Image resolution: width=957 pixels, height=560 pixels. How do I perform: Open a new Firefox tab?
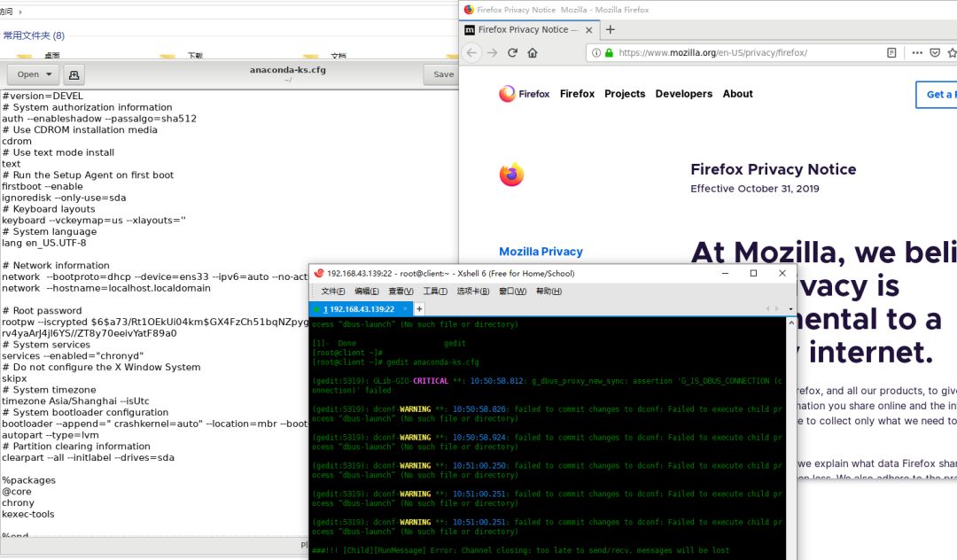click(x=610, y=29)
